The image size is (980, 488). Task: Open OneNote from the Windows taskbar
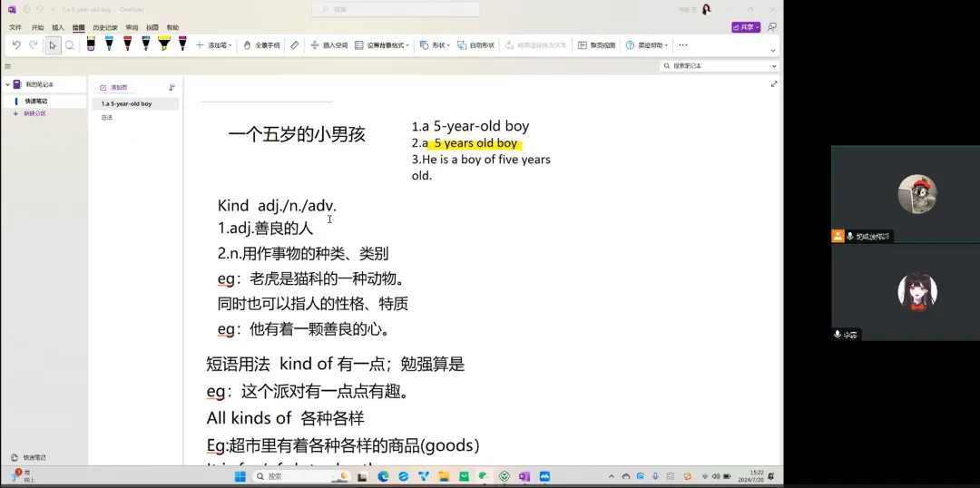tap(524, 476)
